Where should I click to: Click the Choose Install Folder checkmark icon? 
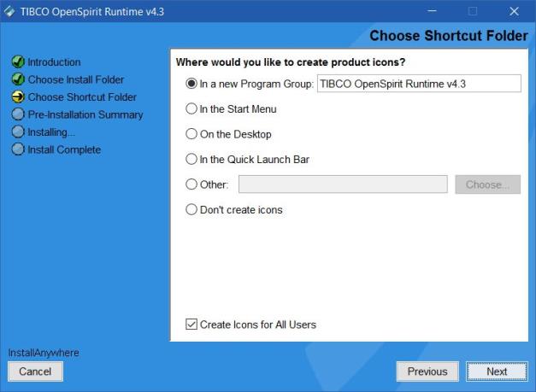pyautogui.click(x=17, y=79)
